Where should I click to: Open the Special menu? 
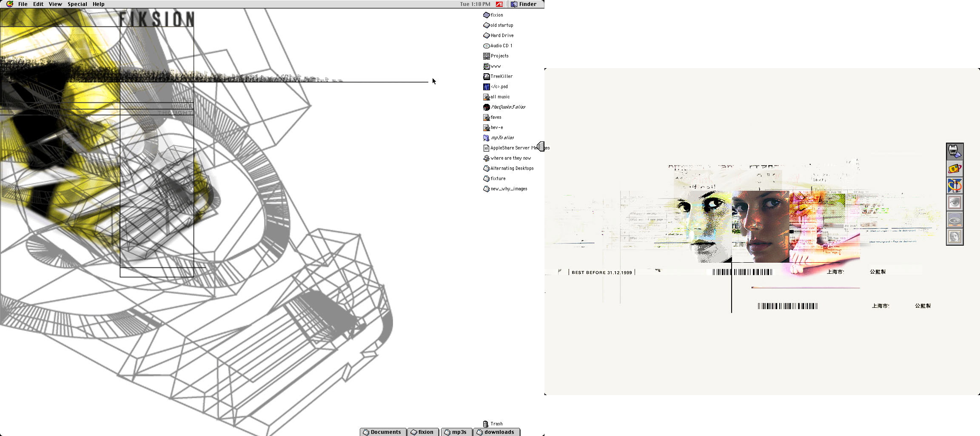click(77, 4)
